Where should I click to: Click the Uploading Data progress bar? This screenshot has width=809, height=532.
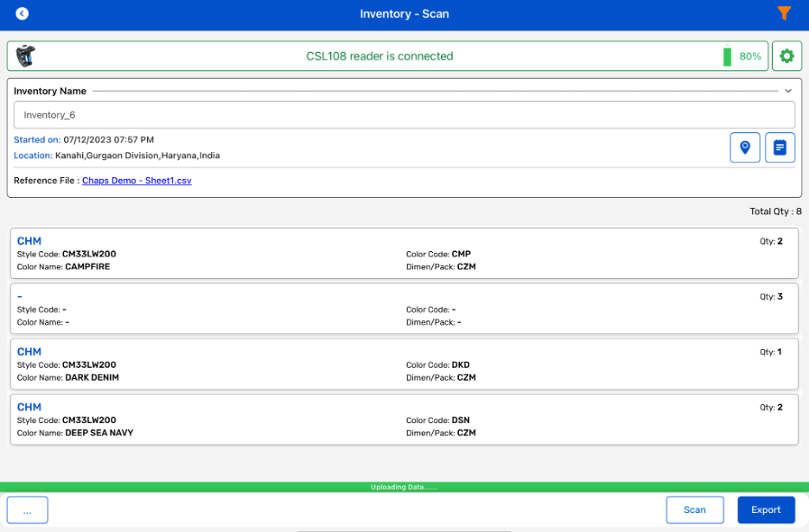tap(404, 486)
